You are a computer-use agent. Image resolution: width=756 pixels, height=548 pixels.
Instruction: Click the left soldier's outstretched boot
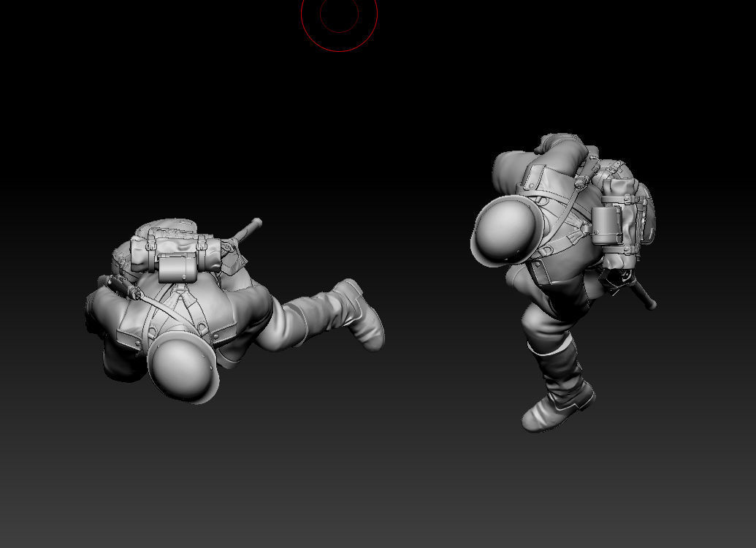(359, 313)
